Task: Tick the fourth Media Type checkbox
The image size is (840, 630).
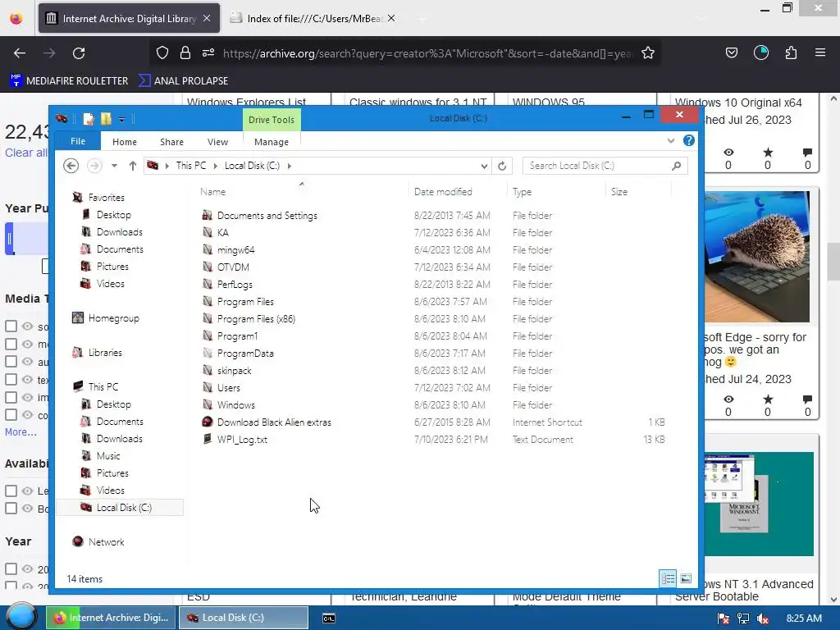Action: pyautogui.click(x=11, y=379)
